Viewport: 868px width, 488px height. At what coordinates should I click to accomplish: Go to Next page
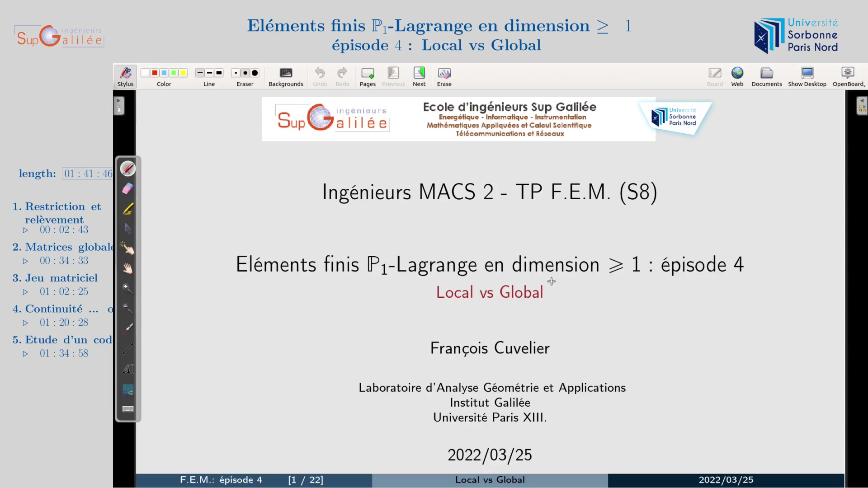pyautogui.click(x=419, y=77)
